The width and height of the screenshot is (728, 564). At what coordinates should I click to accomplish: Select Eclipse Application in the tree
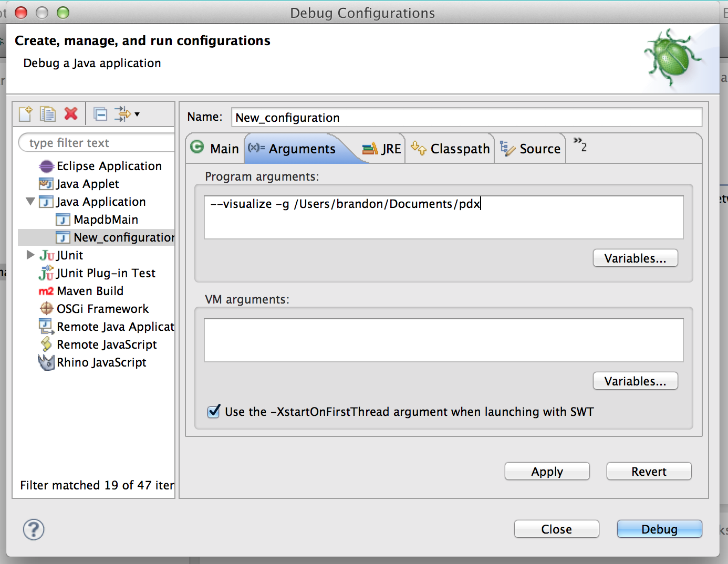(109, 166)
